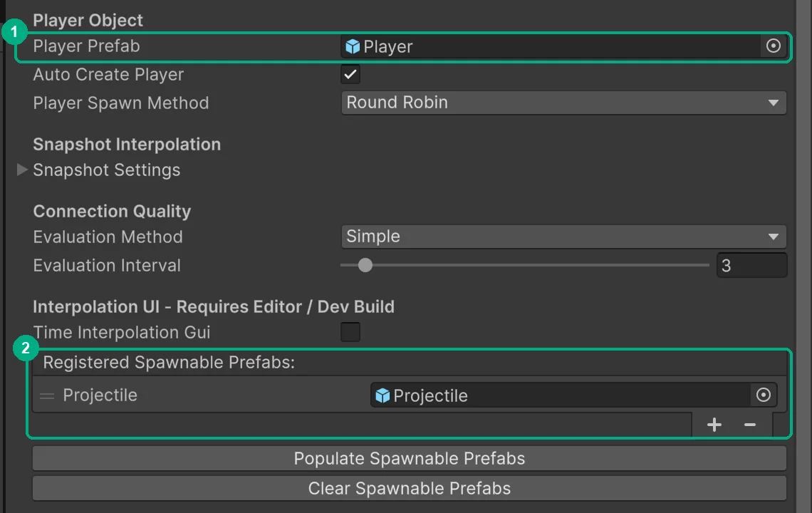The image size is (812, 513).
Task: Click the Evaluation Interval slider handle
Action: pos(365,265)
